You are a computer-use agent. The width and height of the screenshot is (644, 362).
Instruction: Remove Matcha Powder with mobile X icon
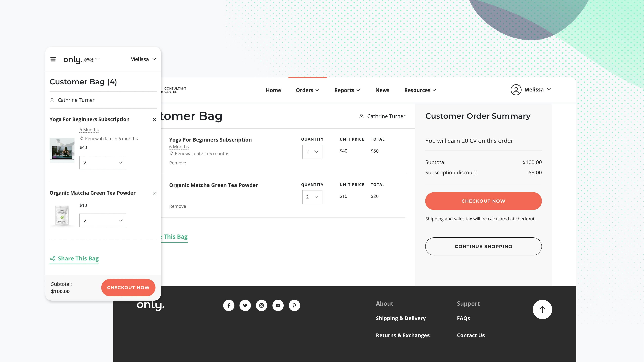[154, 193]
